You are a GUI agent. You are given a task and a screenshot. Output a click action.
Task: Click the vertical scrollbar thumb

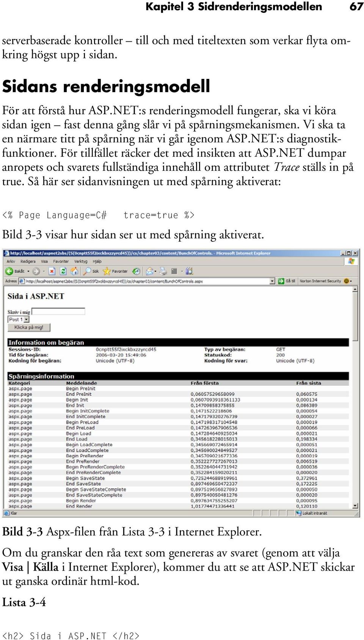[x=355, y=316]
